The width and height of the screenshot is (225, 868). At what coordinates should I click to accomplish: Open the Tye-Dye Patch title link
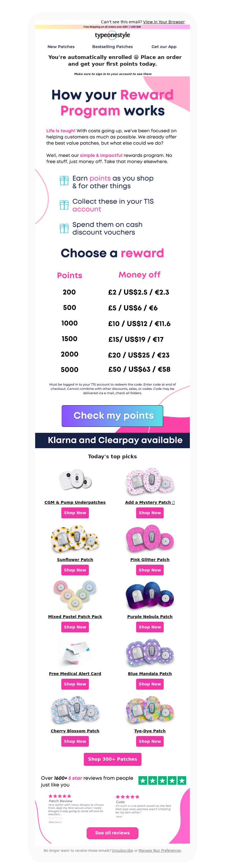tap(150, 731)
